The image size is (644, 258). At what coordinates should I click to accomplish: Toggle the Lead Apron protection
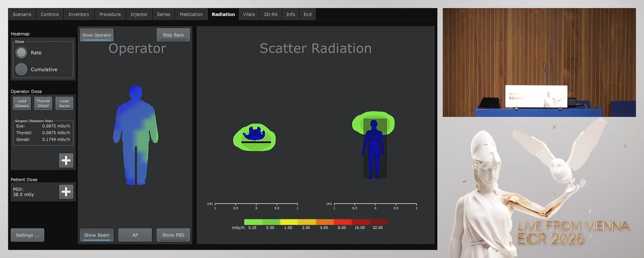point(64,103)
